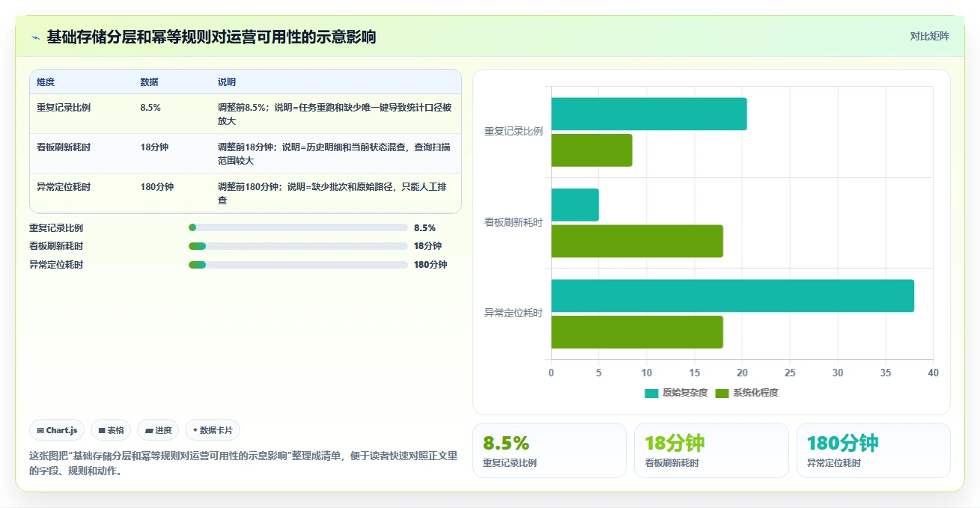Click the 8.5% data card

pyautogui.click(x=550, y=450)
